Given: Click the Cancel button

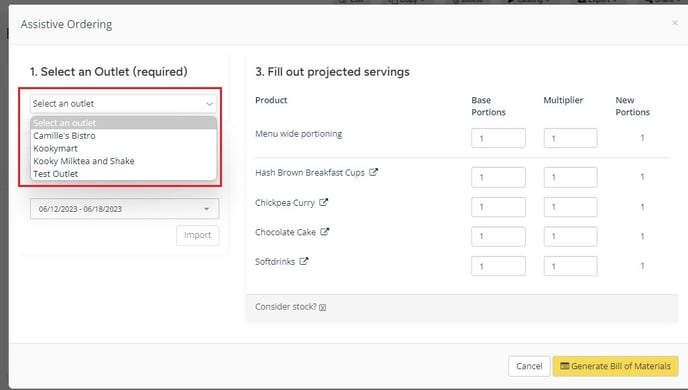Looking at the screenshot, I should pyautogui.click(x=529, y=366).
